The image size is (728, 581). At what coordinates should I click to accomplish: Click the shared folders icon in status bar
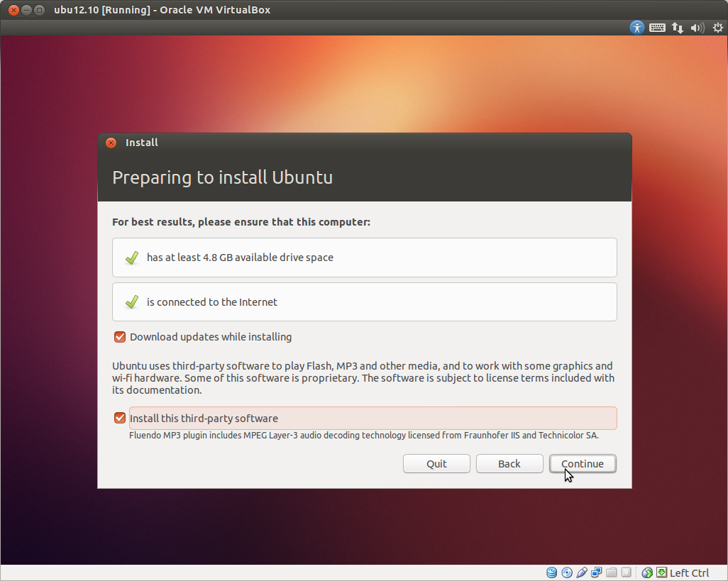click(x=612, y=572)
